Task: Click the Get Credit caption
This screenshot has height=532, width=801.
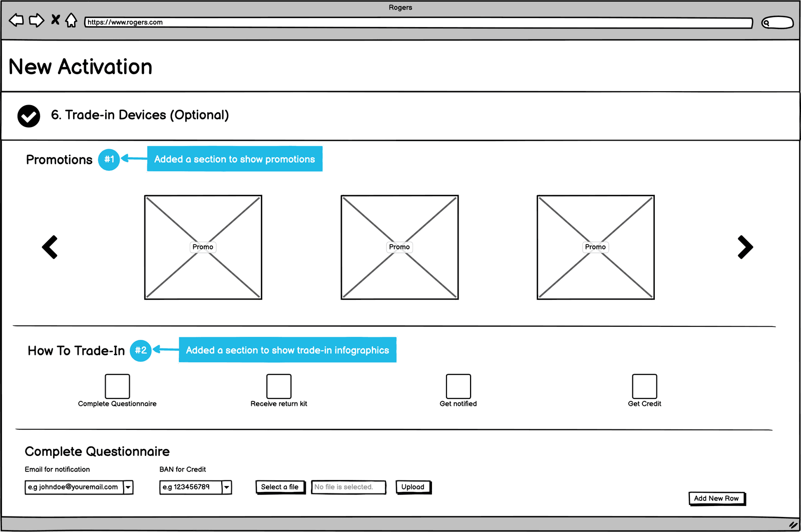Action: pos(645,404)
